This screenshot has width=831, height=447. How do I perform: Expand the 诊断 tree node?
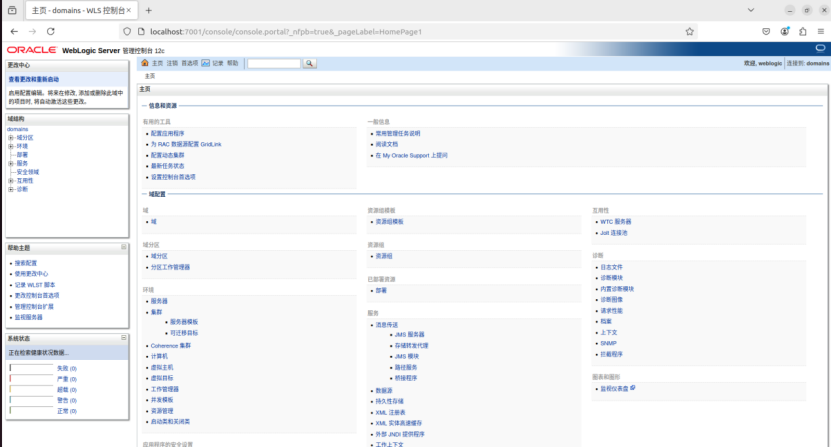(x=11, y=189)
